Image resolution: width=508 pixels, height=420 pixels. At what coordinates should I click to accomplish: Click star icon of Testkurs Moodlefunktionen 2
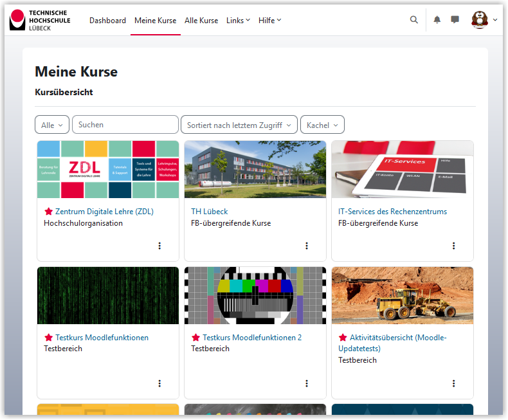tap(195, 338)
